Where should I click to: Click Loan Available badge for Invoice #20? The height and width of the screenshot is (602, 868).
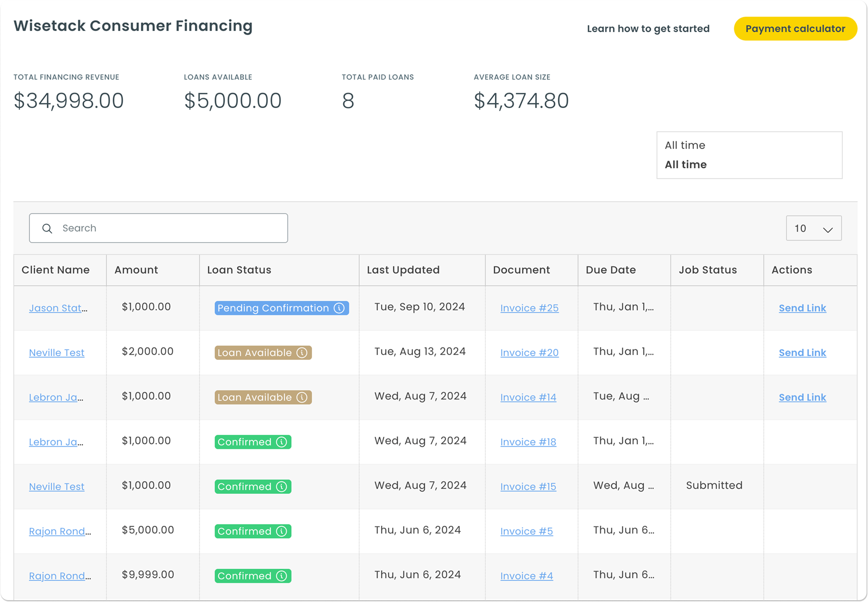[x=263, y=352]
